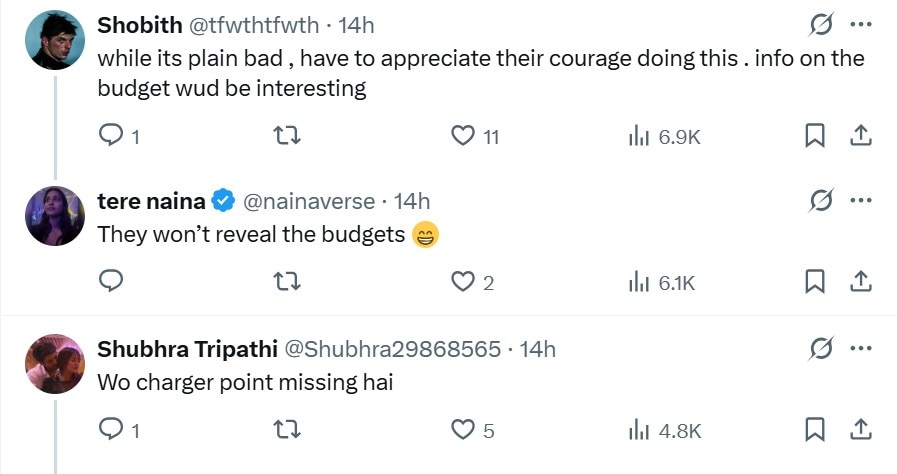Screen dimensions: 897x474
Task: Open more options on Shubhra Tripathi's tweet
Action: point(859,348)
